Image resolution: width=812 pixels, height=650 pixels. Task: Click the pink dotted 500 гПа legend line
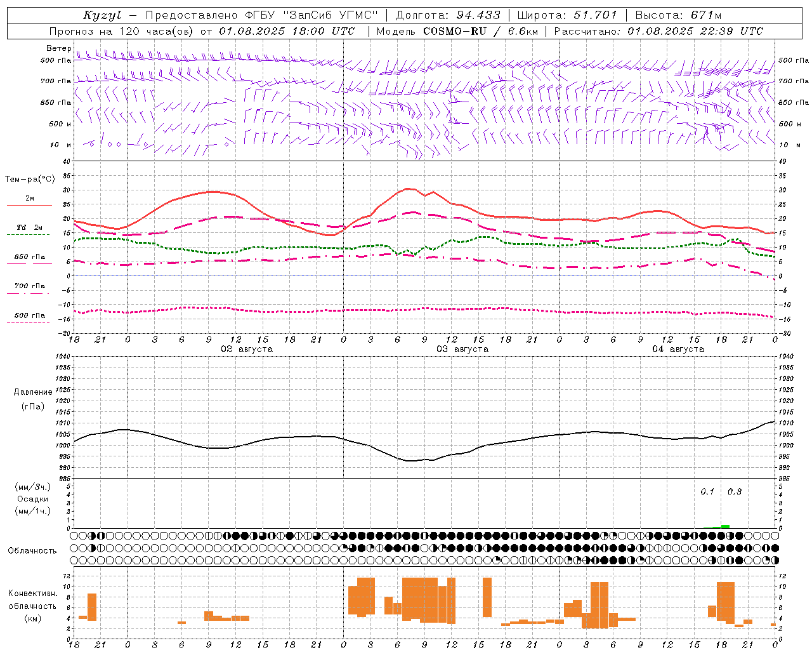click(x=28, y=322)
